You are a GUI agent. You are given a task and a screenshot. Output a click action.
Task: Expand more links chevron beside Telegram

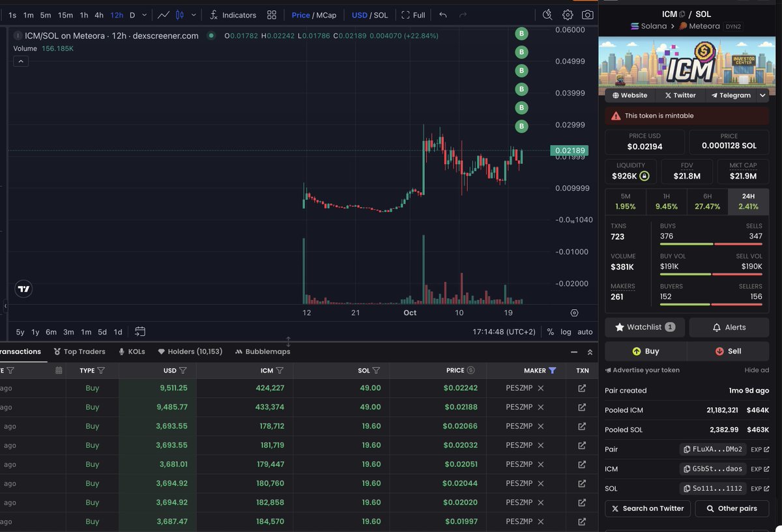tap(763, 95)
